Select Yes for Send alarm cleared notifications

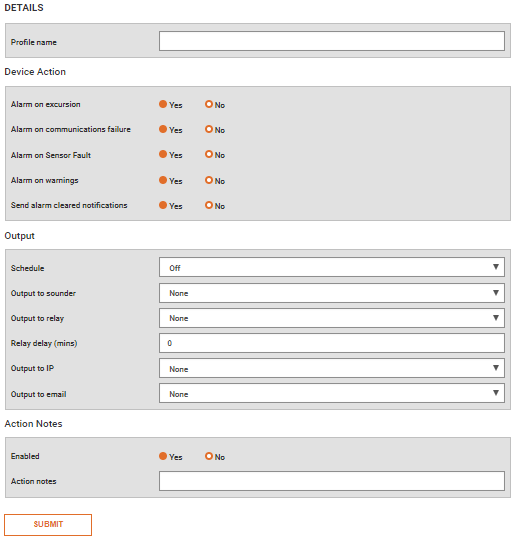coord(163,205)
